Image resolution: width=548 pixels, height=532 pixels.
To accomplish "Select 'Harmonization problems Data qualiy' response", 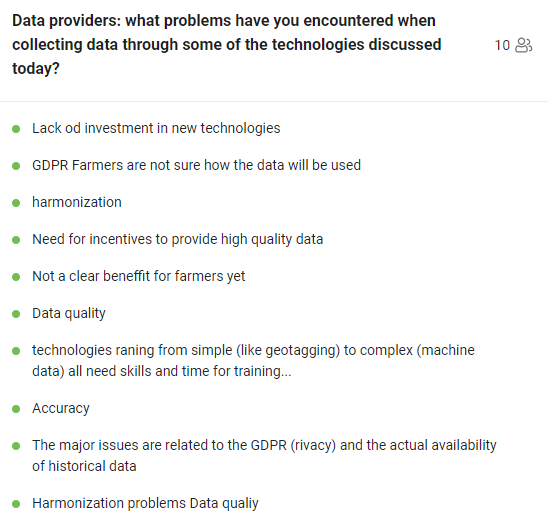I will [145, 503].
